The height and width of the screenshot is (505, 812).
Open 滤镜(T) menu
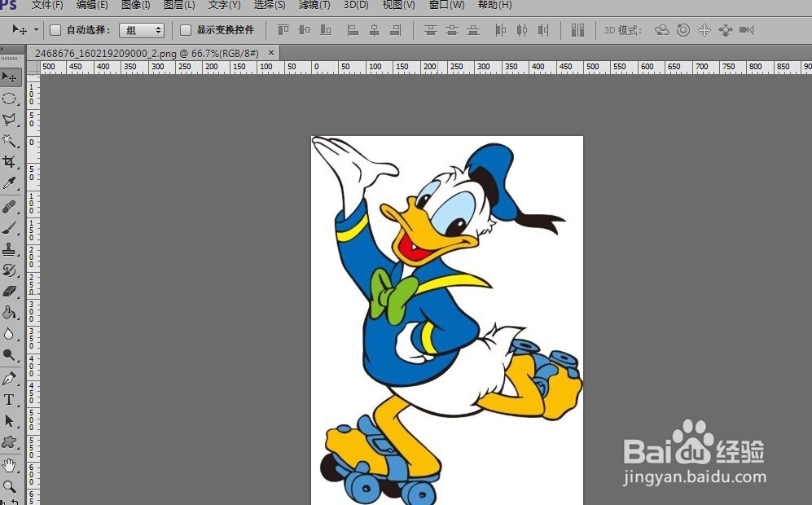pos(314,5)
